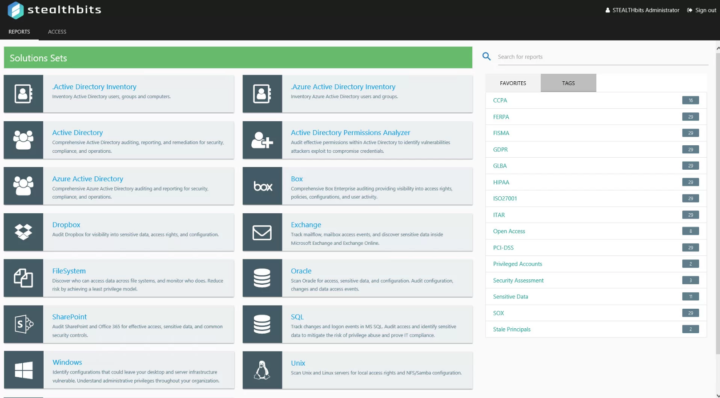Select the GLBA tag
Screen dimensions: 720x398
click(x=500, y=166)
